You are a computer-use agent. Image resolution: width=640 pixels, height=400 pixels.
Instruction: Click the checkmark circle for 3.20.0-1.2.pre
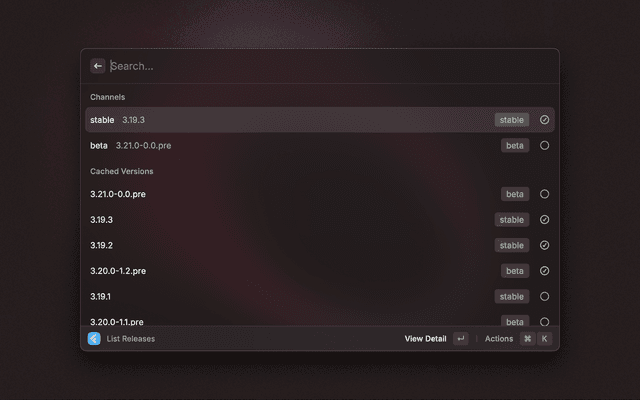point(544,271)
